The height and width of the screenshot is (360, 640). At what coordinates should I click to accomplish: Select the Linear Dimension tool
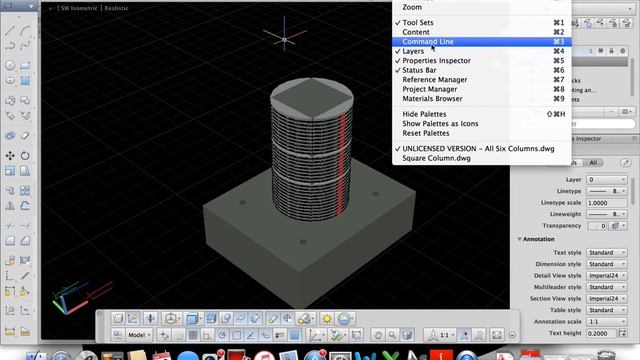coord(10,331)
